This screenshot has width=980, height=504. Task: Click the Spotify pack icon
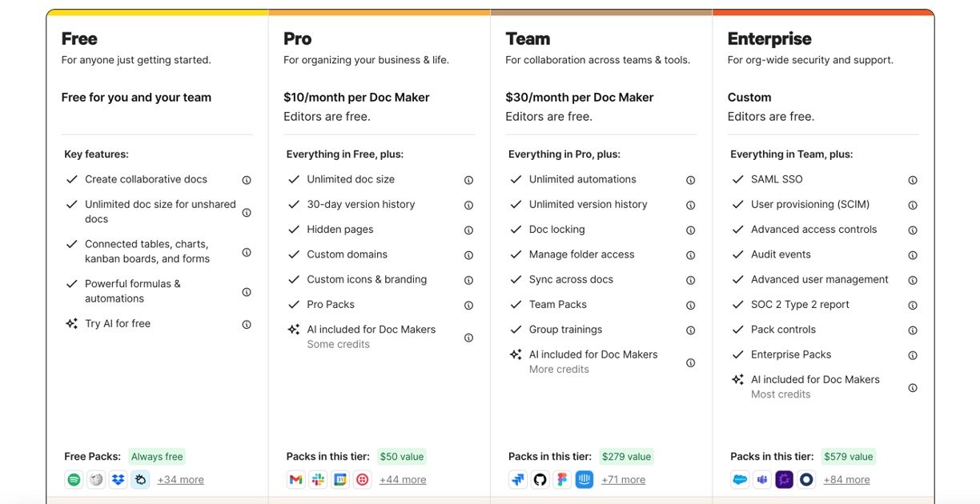pyautogui.click(x=74, y=480)
